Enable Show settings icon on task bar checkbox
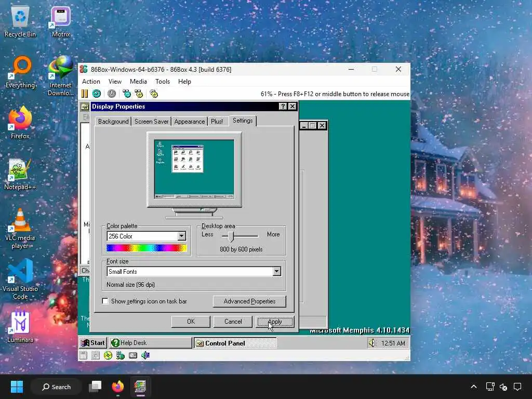This screenshot has width=532, height=399. coord(105,301)
